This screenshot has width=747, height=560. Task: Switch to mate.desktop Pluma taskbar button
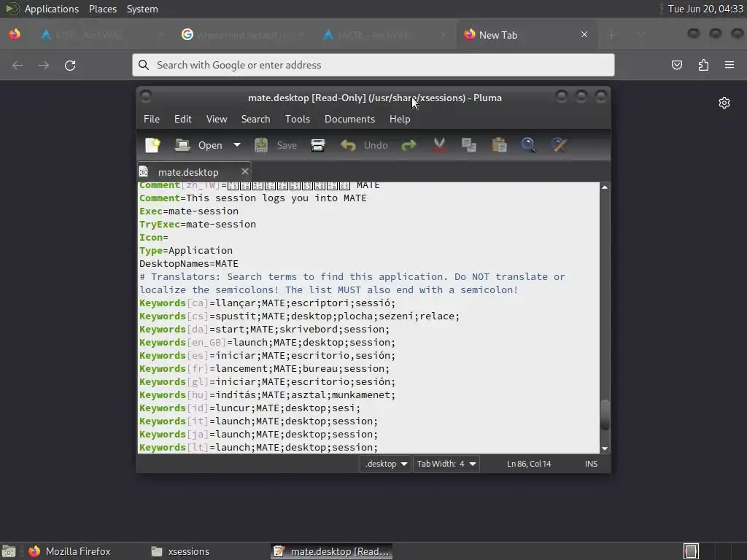pyautogui.click(x=332, y=551)
